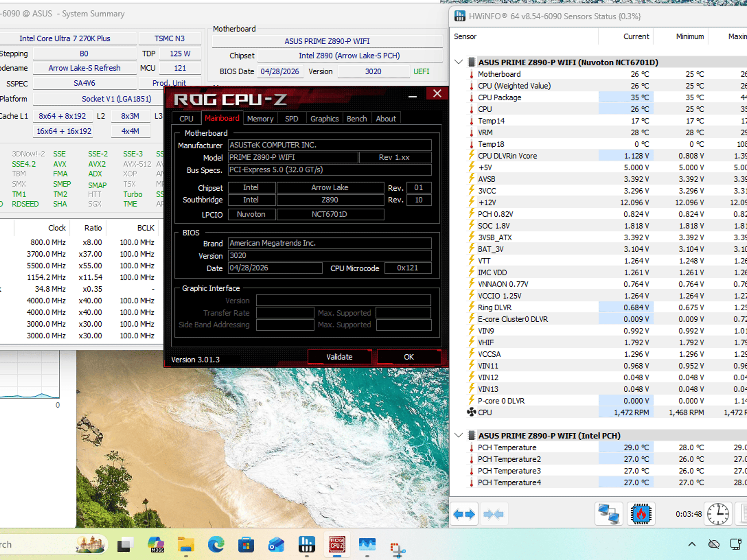This screenshot has height=560, width=747.
Task: Launch Microsoft Edge from the taskbar
Action: coord(216,545)
